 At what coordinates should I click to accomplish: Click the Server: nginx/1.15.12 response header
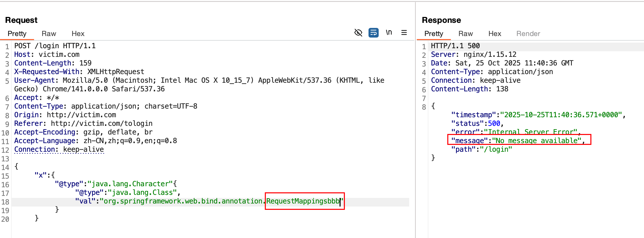[x=473, y=55]
